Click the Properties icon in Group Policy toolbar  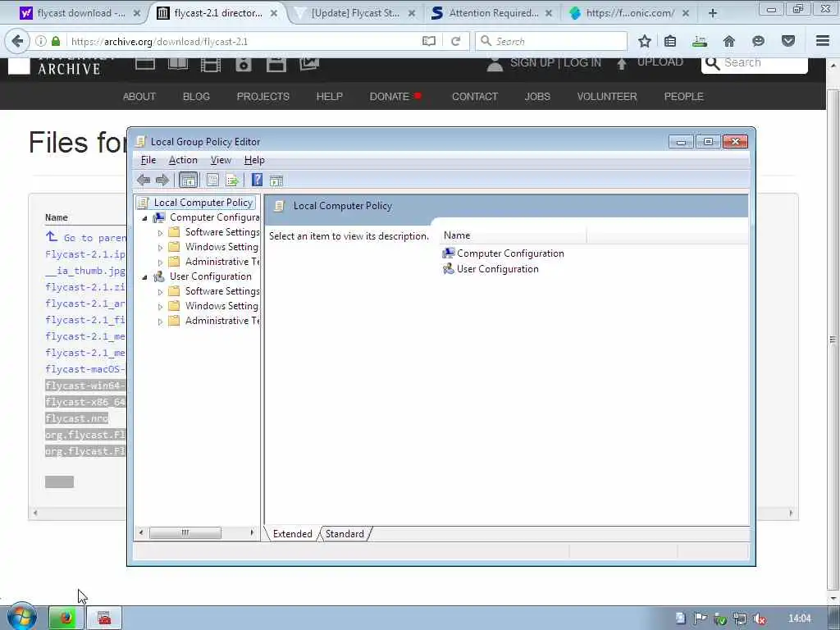212,180
